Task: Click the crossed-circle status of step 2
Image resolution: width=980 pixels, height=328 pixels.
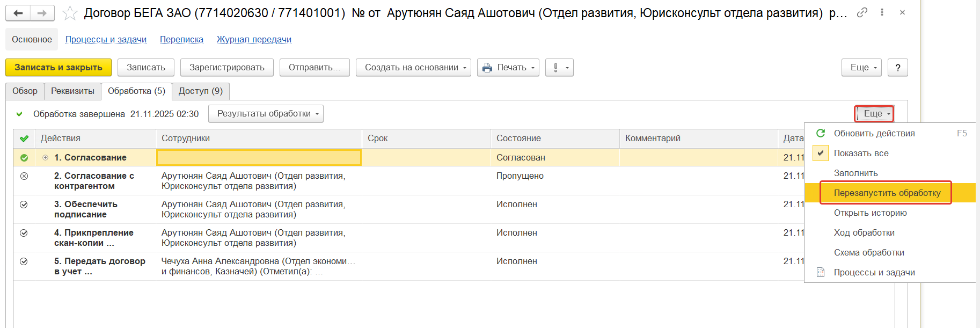Action: (x=24, y=176)
